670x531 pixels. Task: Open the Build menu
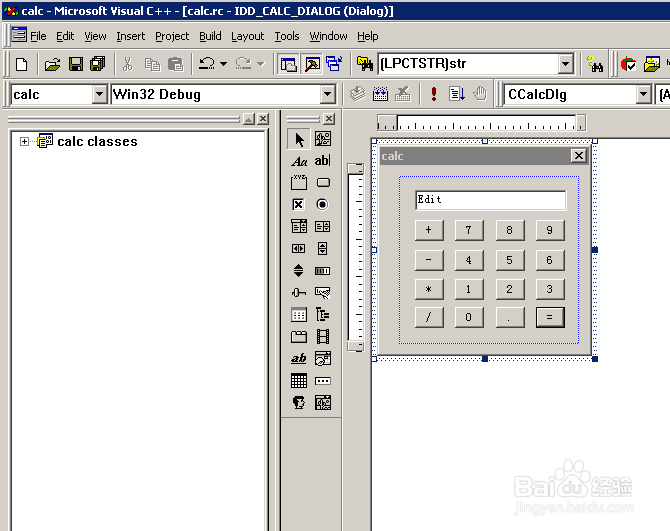pyautogui.click(x=210, y=36)
